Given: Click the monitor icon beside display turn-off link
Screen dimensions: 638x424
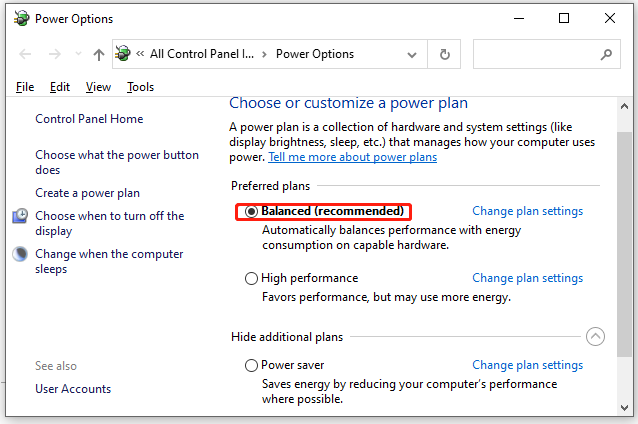Looking at the screenshot, I should click(21, 216).
